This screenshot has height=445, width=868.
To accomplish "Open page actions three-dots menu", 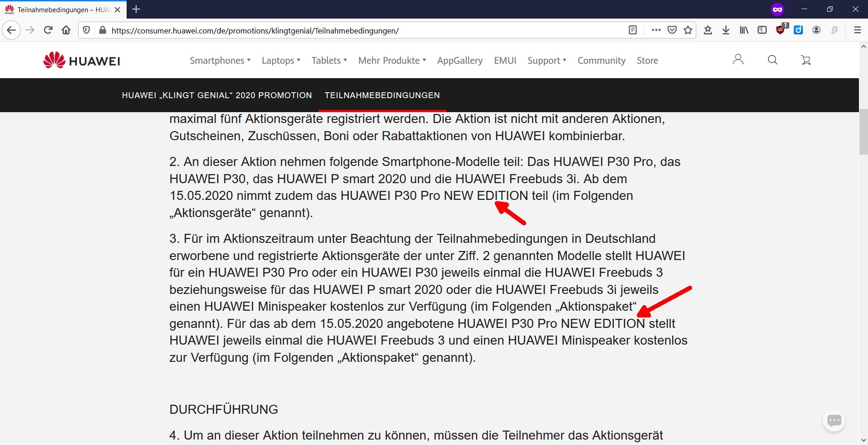I will coord(656,30).
